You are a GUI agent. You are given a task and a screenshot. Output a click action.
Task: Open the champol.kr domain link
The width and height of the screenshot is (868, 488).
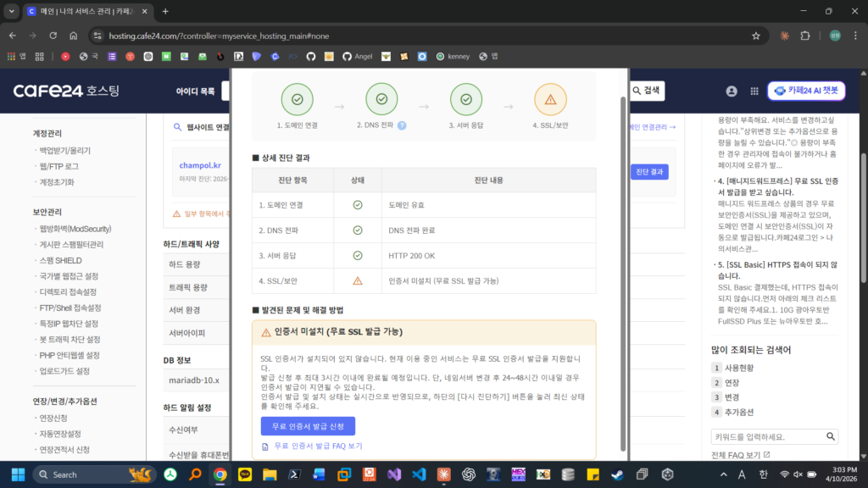click(x=200, y=165)
